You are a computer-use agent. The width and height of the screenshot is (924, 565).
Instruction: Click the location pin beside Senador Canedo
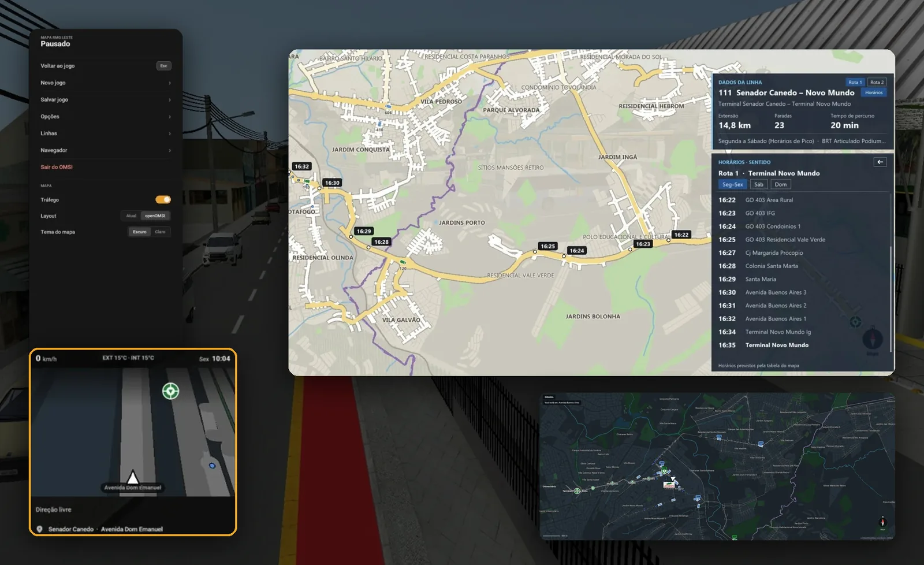point(39,529)
